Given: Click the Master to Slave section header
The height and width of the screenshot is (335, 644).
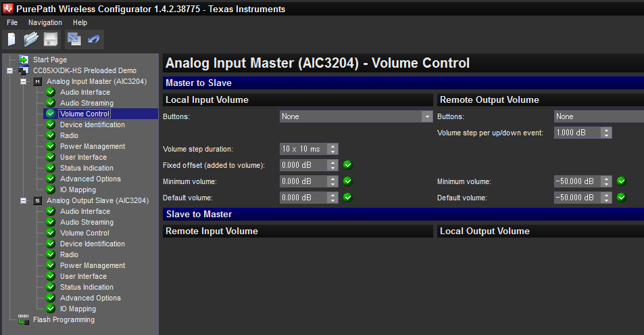Looking at the screenshot, I should click(403, 83).
